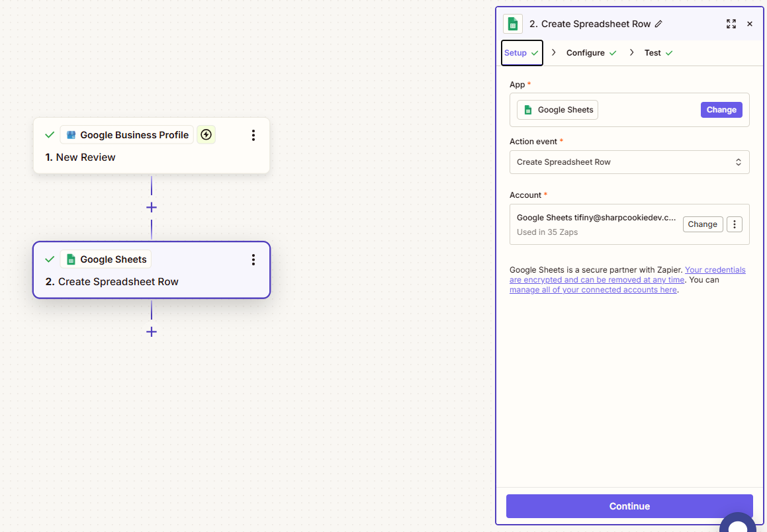The width and height of the screenshot is (767, 532).
Task: Click the Continue button
Action: 629,506
